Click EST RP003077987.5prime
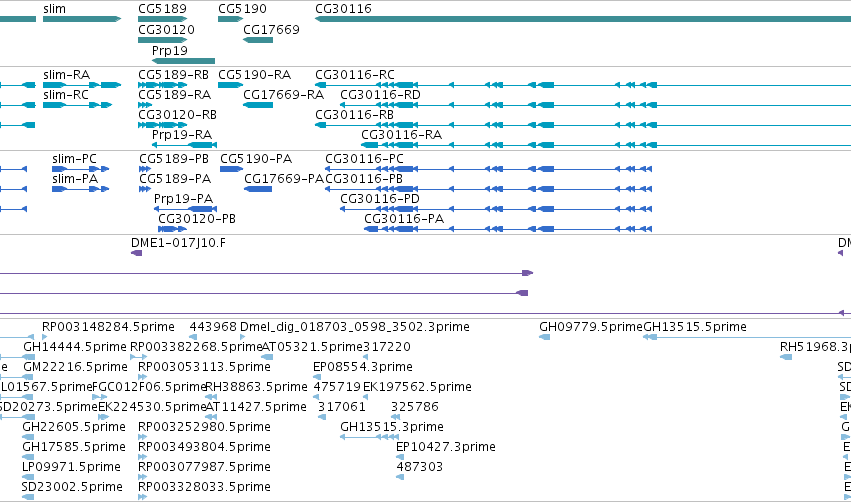 pos(204,467)
